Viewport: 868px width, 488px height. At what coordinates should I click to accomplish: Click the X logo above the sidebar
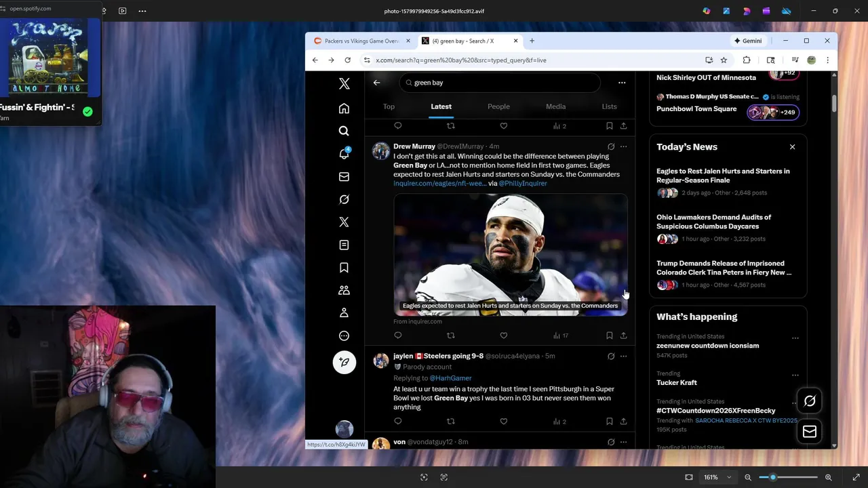tap(344, 84)
